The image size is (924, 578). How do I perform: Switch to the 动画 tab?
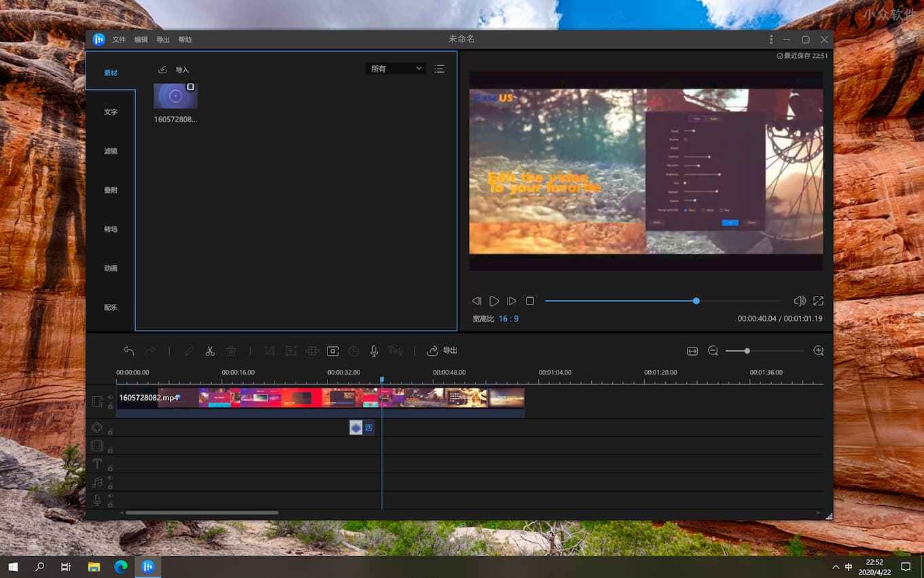(111, 269)
